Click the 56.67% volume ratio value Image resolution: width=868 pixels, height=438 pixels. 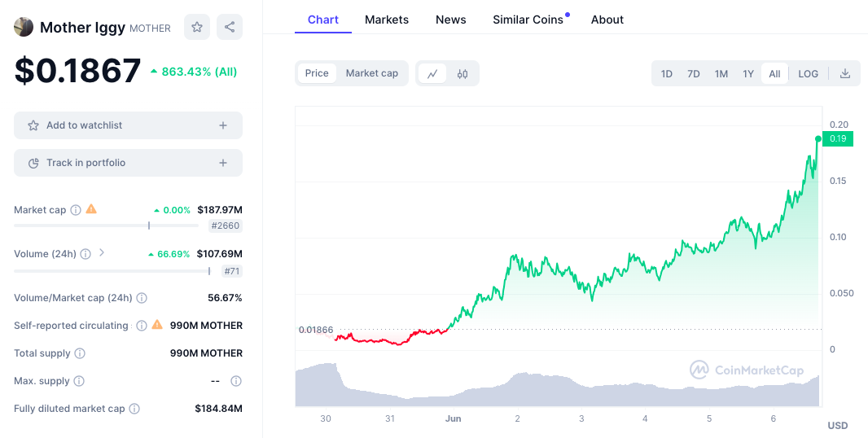(225, 298)
